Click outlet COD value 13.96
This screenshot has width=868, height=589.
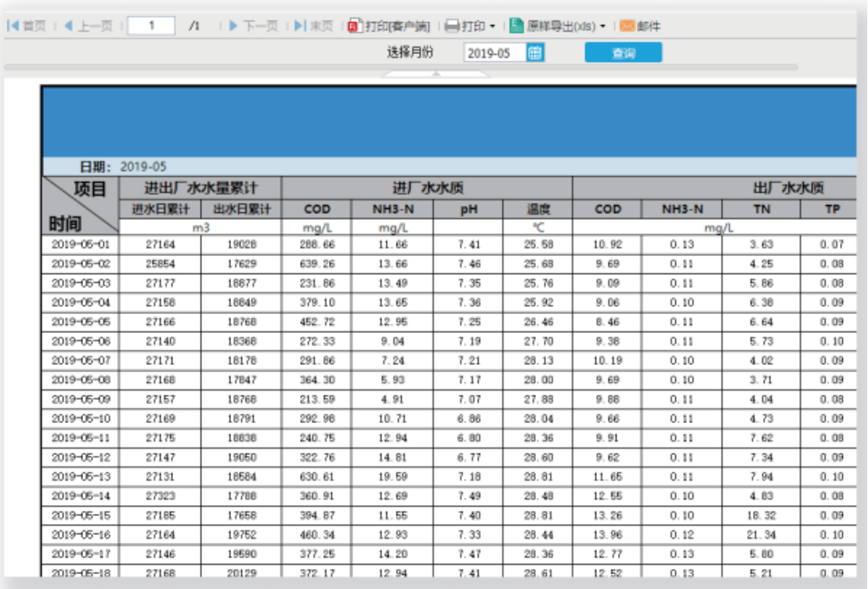(608, 535)
